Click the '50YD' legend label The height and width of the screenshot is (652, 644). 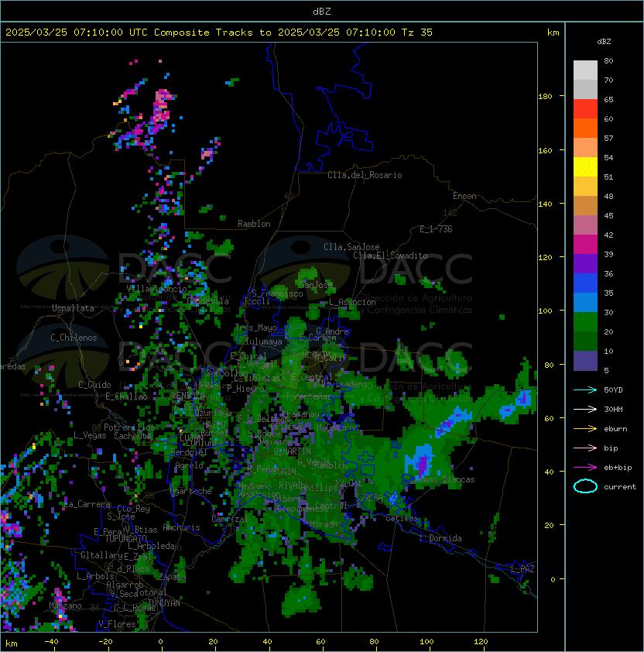tap(613, 390)
